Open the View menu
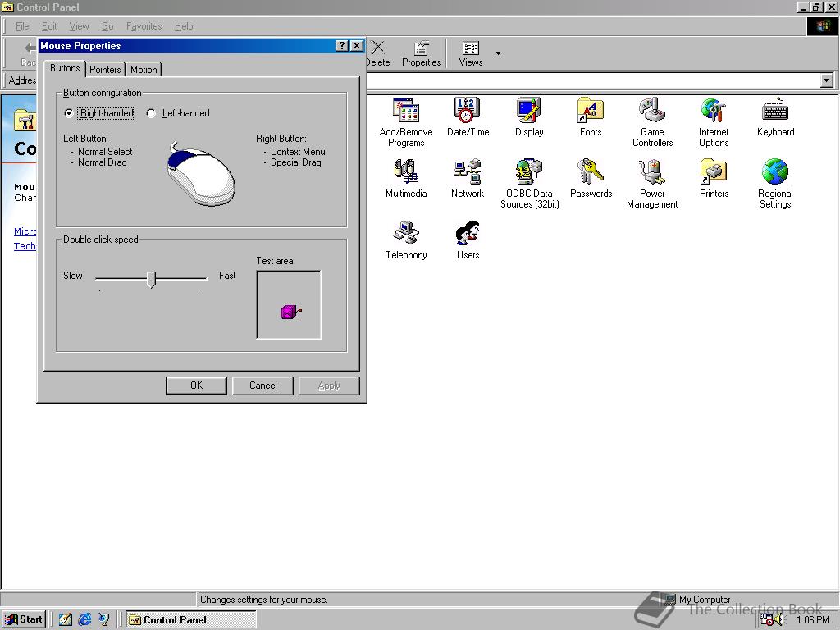840x630 pixels. tap(79, 25)
